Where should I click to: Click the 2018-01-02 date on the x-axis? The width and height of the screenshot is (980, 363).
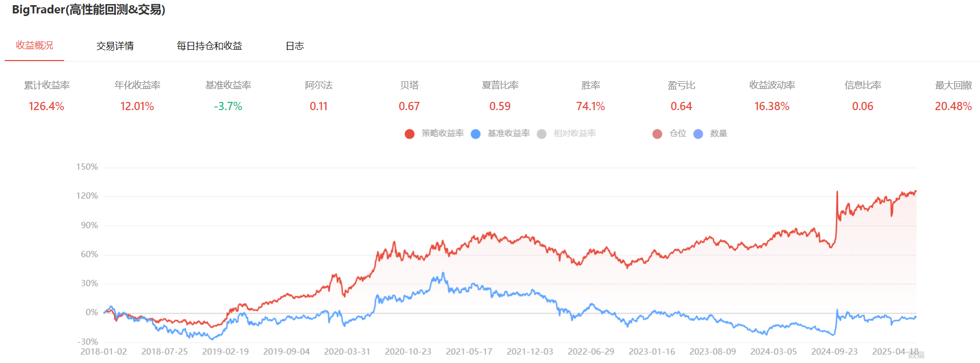coord(103,352)
